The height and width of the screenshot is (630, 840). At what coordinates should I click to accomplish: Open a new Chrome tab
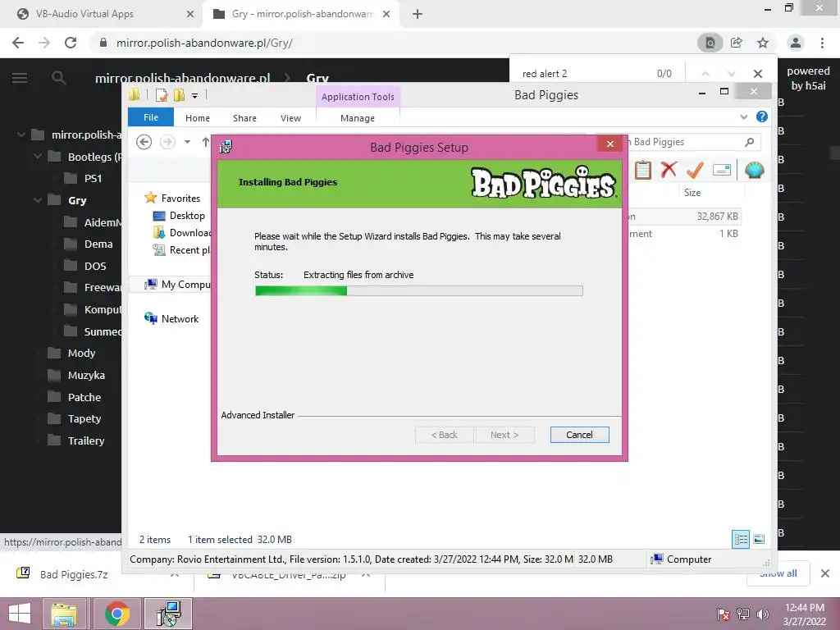[x=418, y=15]
